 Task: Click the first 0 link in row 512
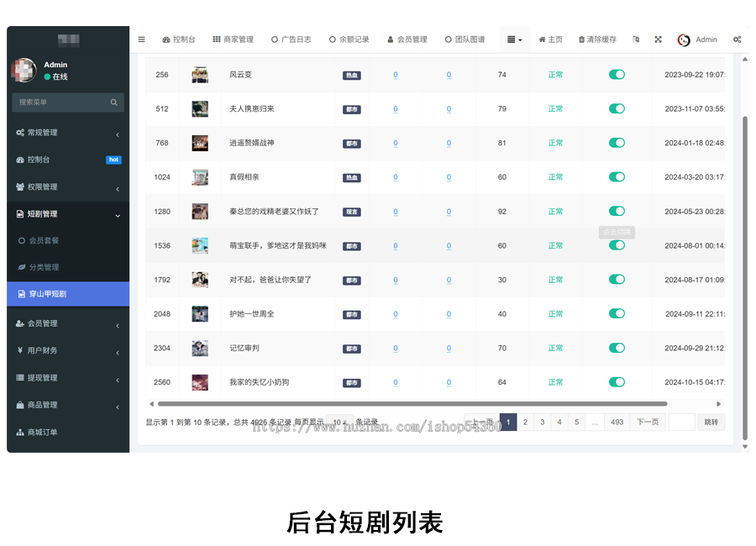click(396, 109)
